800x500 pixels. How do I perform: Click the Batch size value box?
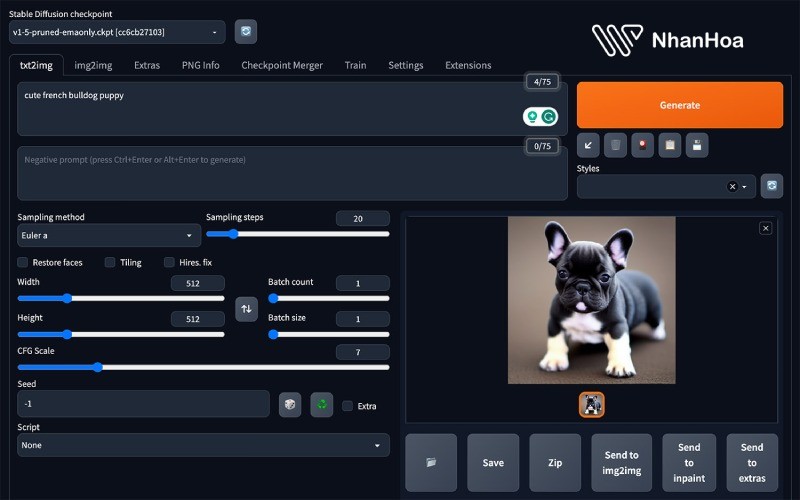point(363,319)
